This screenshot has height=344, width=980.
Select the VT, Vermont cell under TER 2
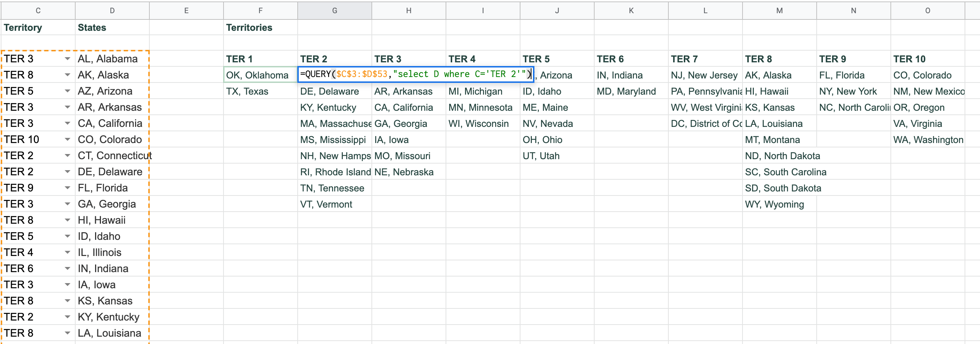click(326, 204)
